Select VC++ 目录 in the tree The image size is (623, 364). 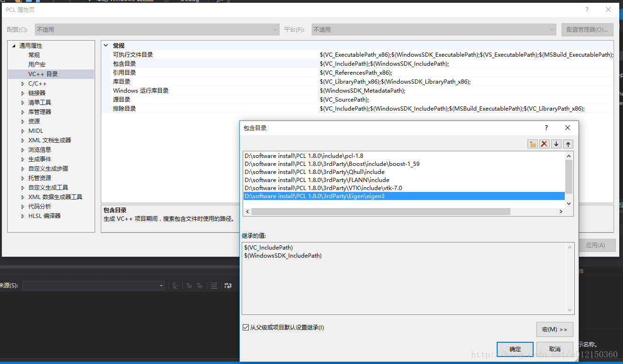43,74
